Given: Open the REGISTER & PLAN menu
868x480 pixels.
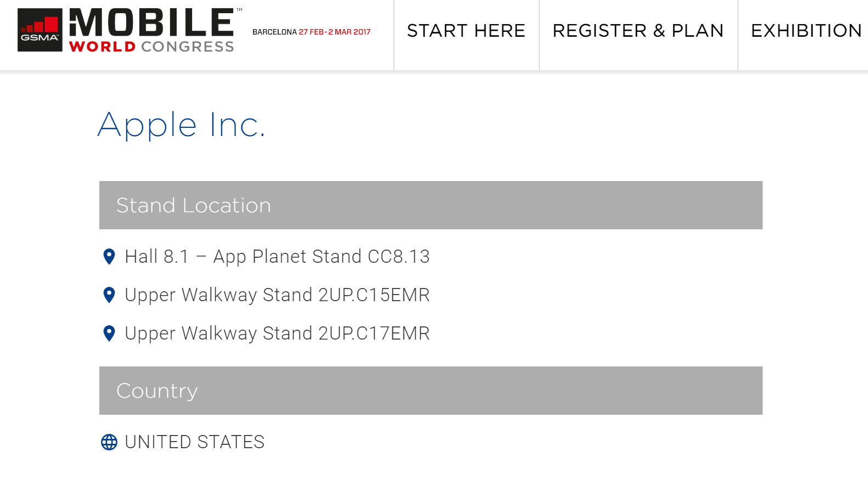Looking at the screenshot, I should tap(638, 31).
